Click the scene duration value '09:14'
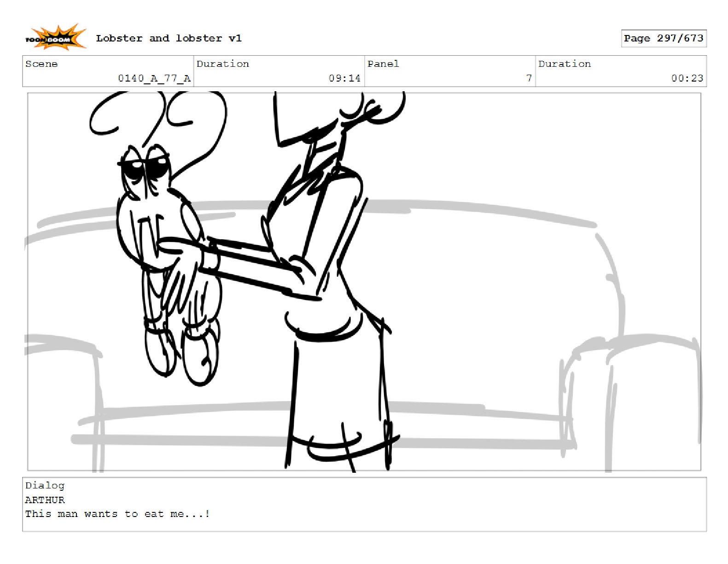728x564 pixels. click(344, 78)
